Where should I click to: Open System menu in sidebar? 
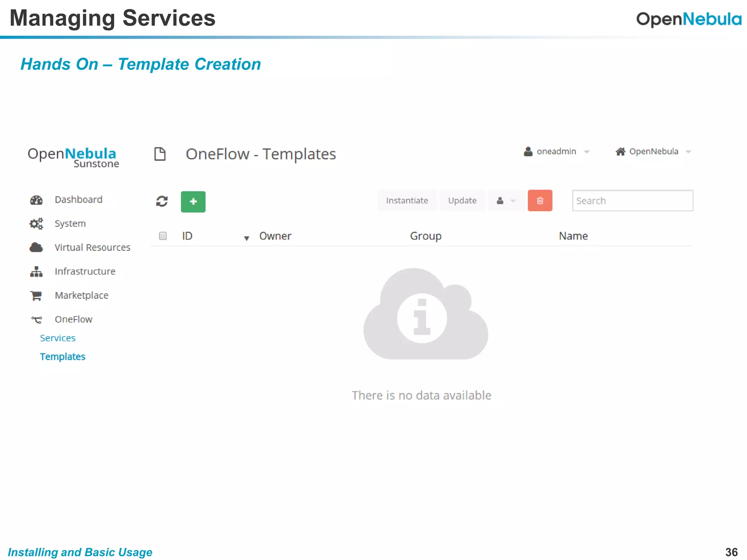(70, 223)
